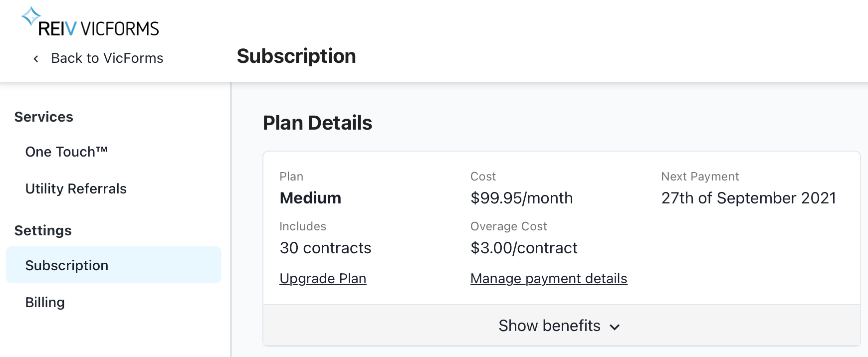Click the $3.00/contract overage cost
The width and height of the screenshot is (868, 357).
(524, 248)
